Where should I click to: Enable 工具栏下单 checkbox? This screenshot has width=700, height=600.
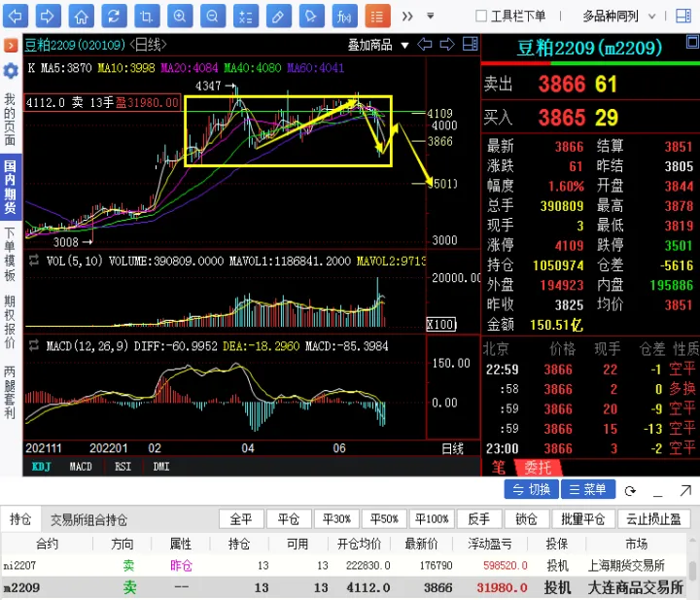pos(481,17)
